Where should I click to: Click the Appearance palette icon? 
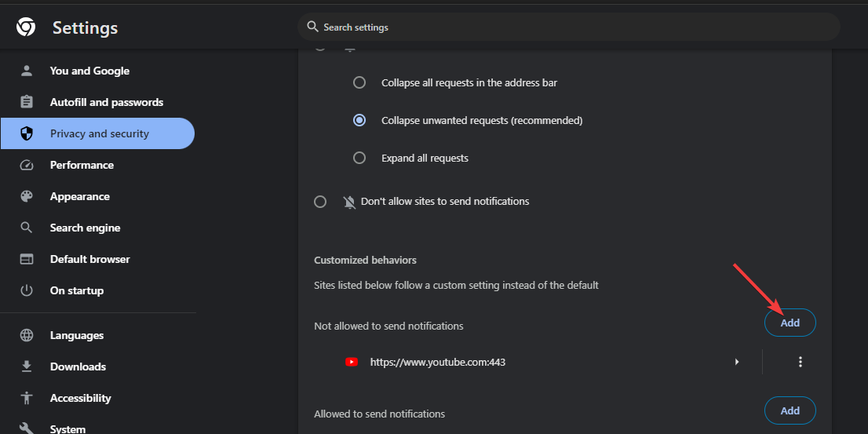pos(27,196)
